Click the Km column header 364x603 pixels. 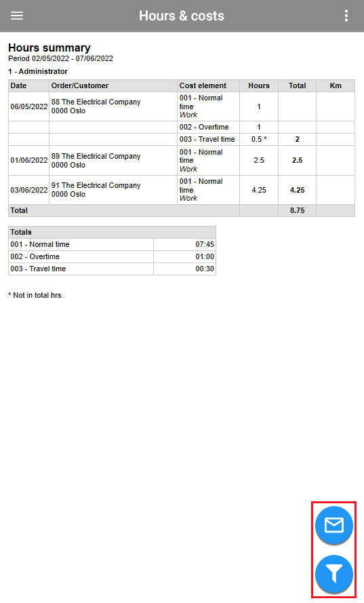(336, 85)
